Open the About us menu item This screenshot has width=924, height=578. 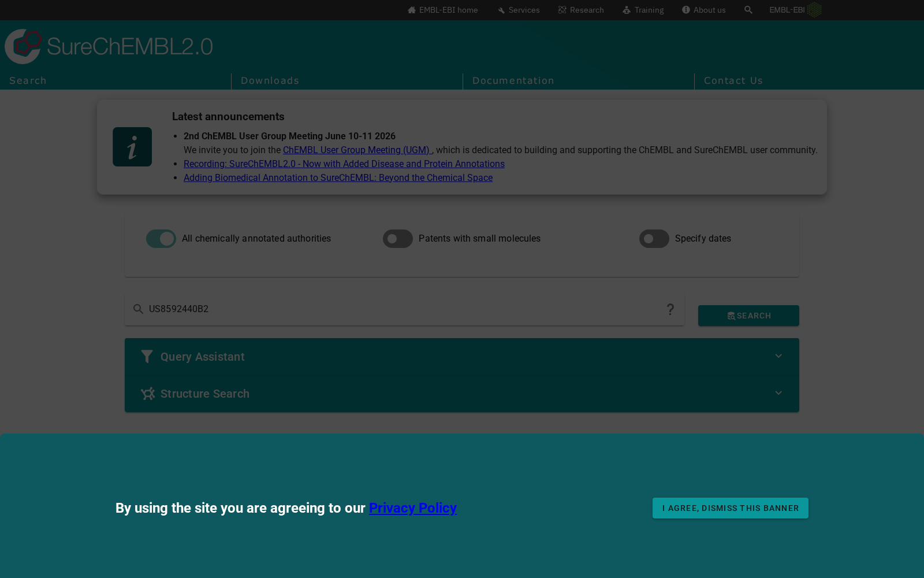[704, 10]
